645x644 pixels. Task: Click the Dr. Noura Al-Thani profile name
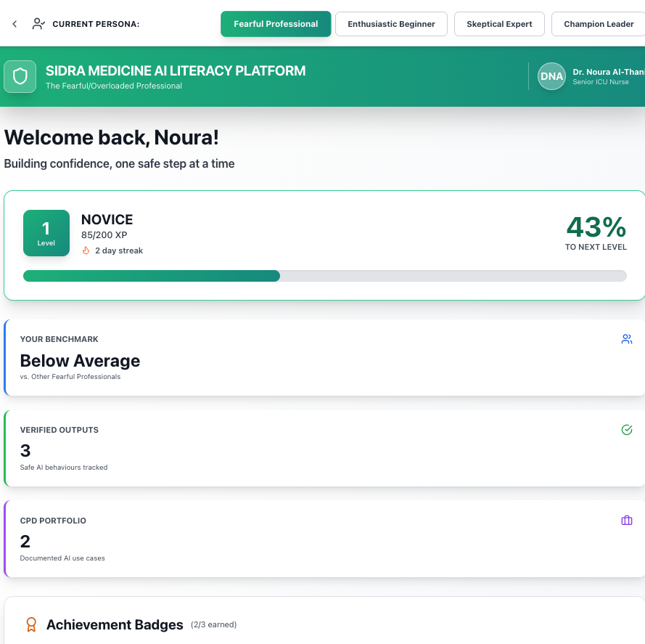[x=608, y=72]
